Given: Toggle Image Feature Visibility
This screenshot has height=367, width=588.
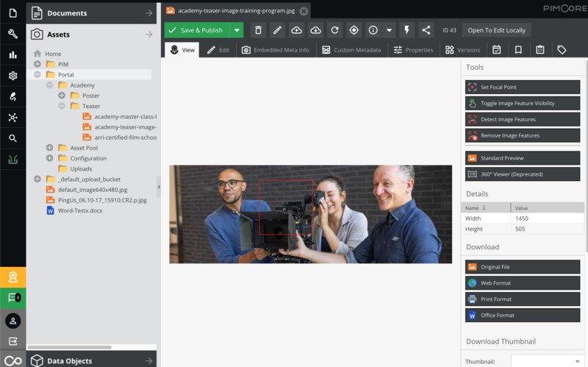Looking at the screenshot, I should click(523, 104).
